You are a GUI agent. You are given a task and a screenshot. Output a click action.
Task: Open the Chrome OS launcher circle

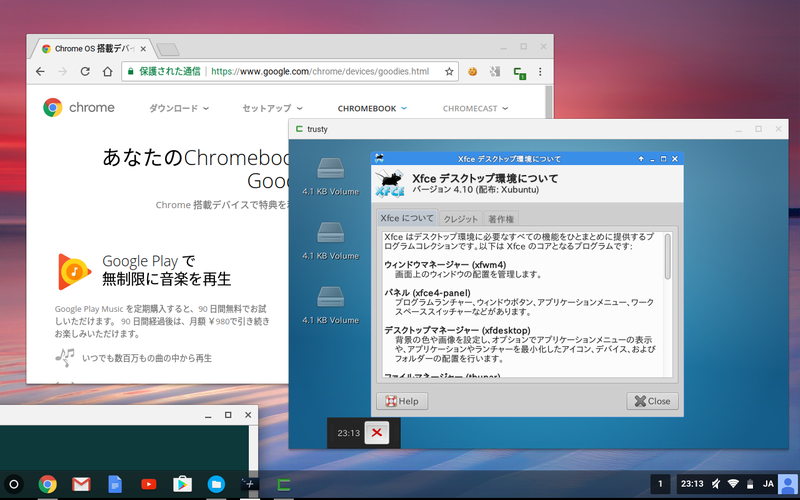[x=14, y=484]
